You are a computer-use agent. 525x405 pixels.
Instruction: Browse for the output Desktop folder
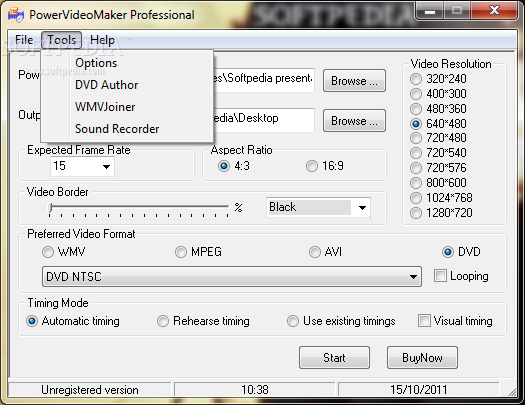click(x=354, y=120)
